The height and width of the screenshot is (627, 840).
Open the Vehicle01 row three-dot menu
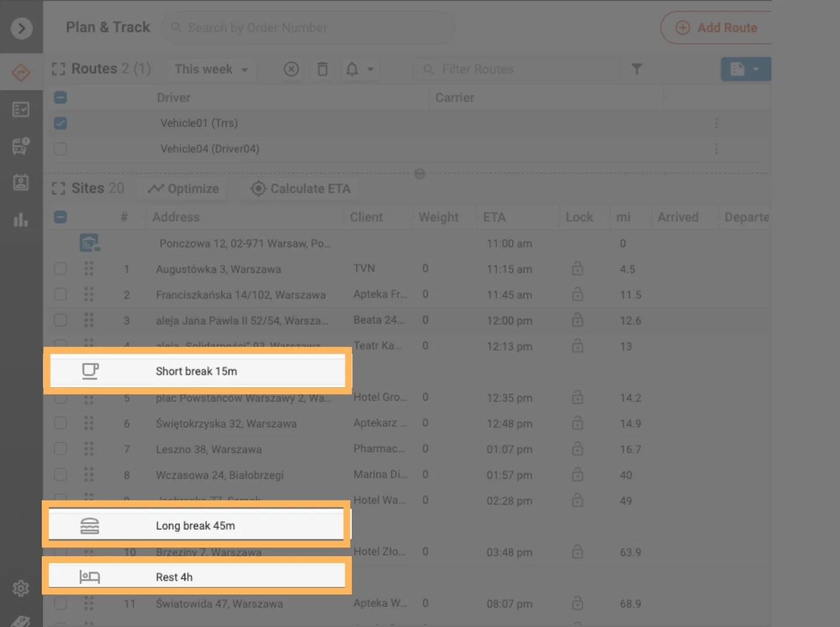716,123
